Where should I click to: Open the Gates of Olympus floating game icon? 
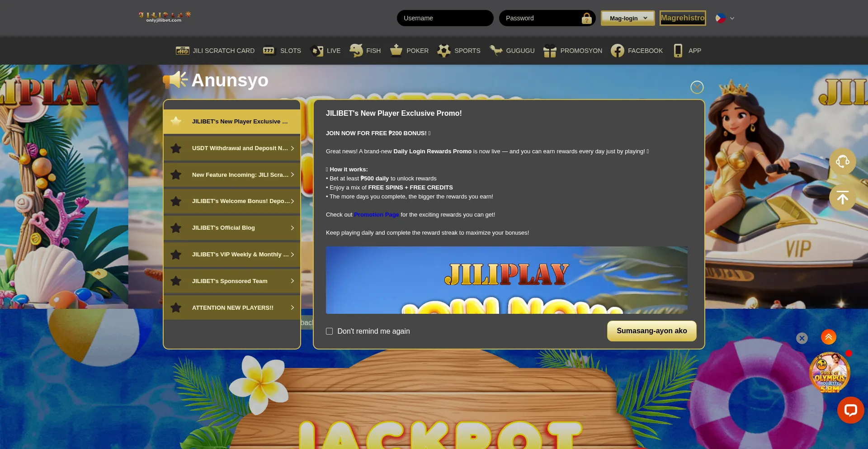point(830,373)
